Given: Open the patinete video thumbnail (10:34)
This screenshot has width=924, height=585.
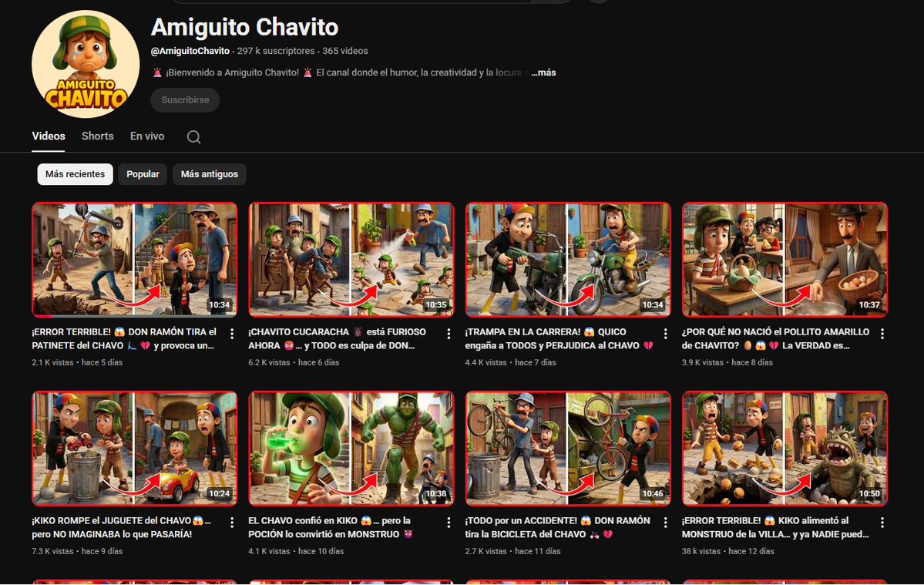Looking at the screenshot, I should click(x=134, y=260).
